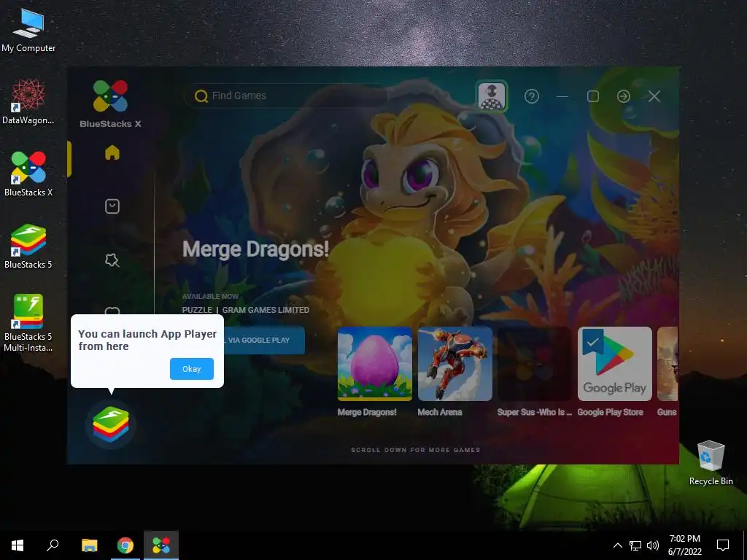This screenshot has height=560, width=747.
Task: Close the BlueStacks X window
Action: point(654,96)
